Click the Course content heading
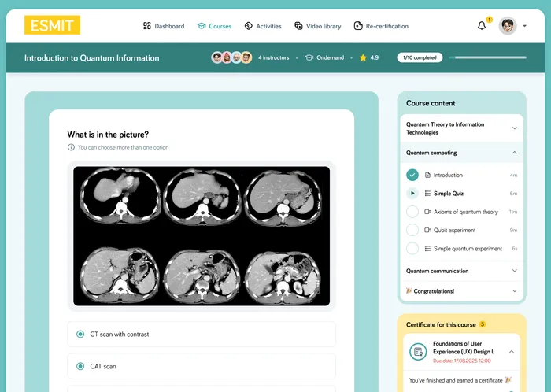Viewport: 551px width, 392px height. (x=431, y=103)
